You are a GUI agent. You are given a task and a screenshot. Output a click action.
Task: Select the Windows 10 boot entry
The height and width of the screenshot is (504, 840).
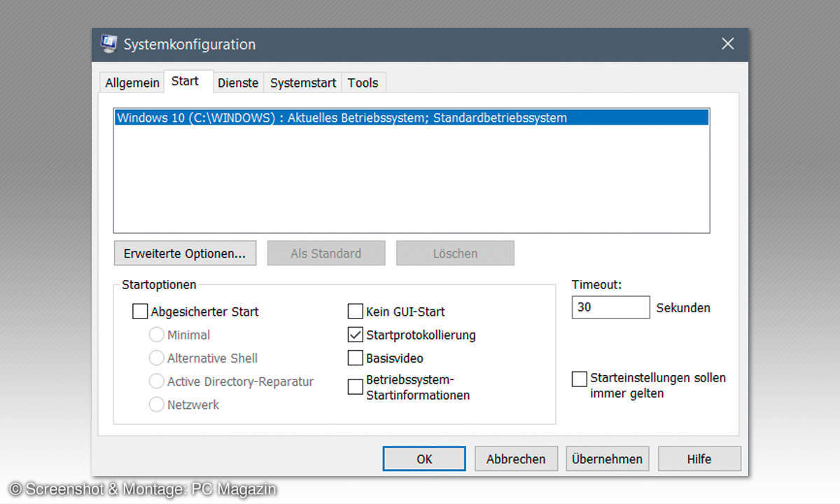[412, 118]
